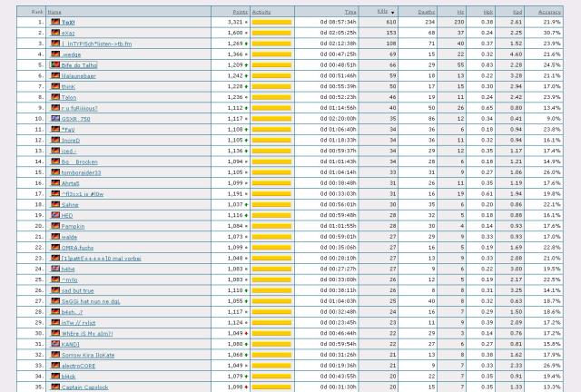This screenshot has height=392, width=581.
Task: Sort the table by Deaths column
Action: 426,12
